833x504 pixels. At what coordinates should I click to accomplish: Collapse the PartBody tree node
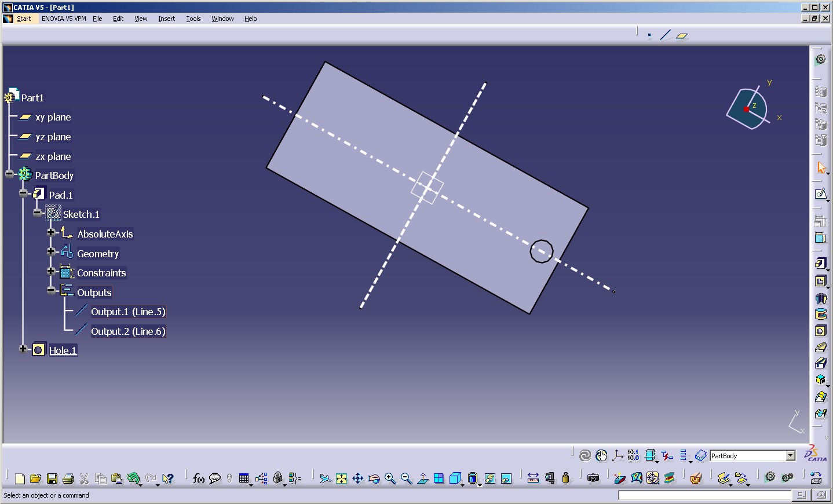9,174
